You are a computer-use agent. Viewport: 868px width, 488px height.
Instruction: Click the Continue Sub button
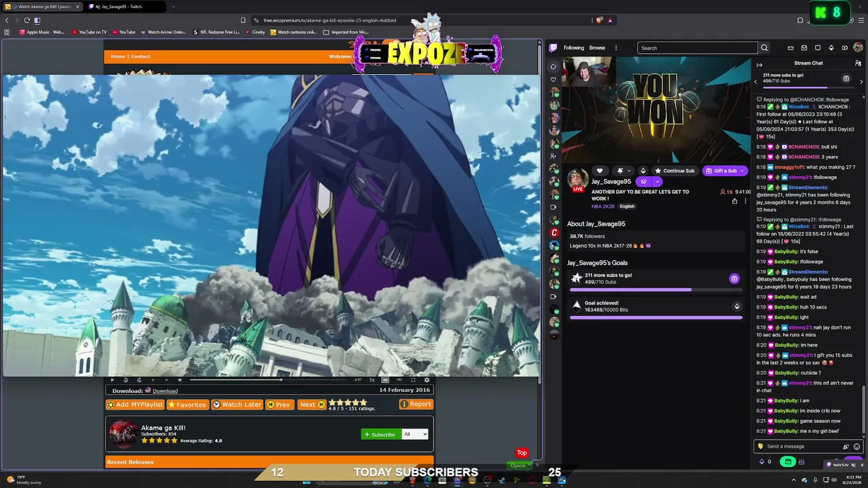[x=675, y=171]
